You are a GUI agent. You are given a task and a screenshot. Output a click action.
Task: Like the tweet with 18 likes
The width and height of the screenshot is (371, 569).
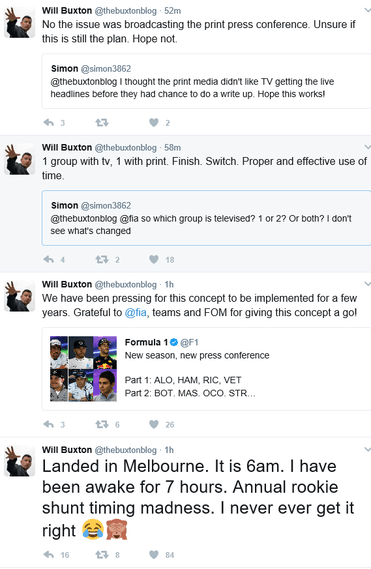pos(154,259)
